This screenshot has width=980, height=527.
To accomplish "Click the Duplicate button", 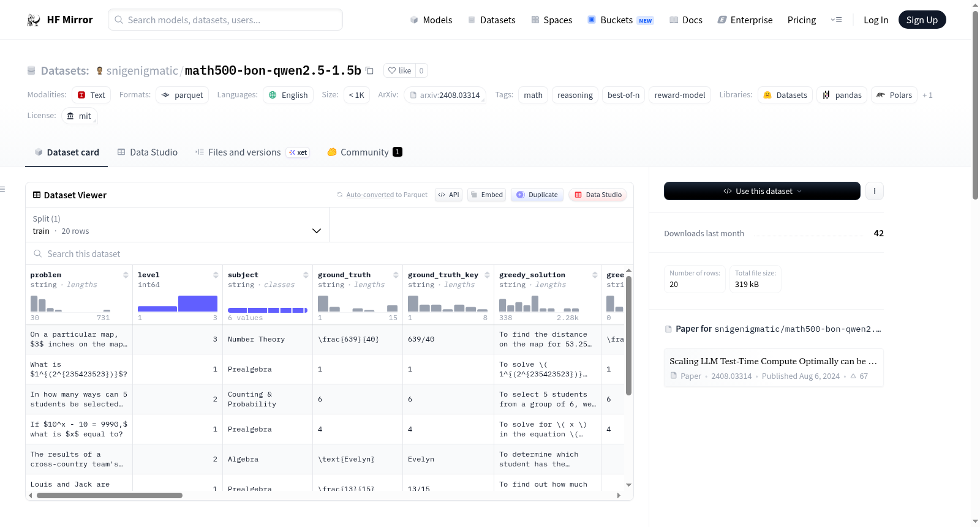I will [x=537, y=195].
